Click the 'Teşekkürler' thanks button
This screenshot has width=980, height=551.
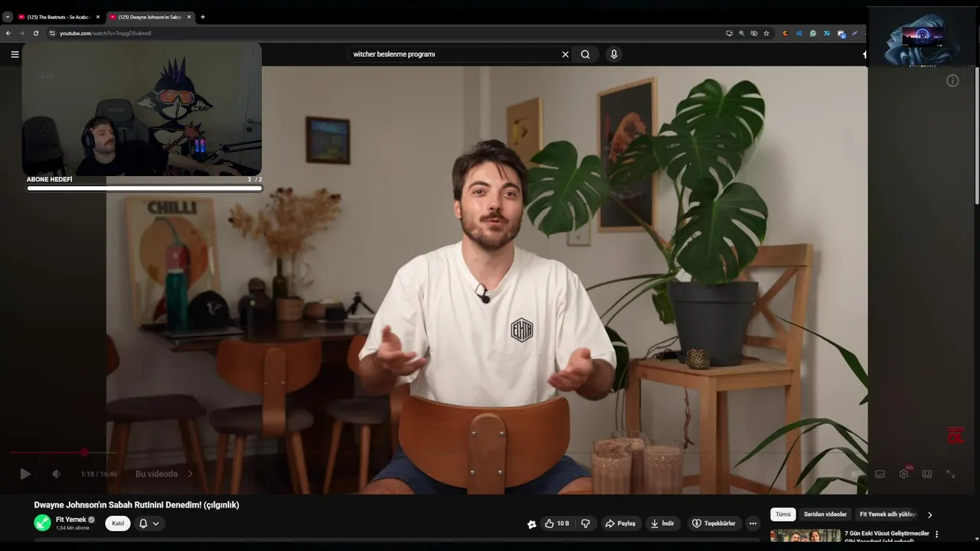(714, 523)
